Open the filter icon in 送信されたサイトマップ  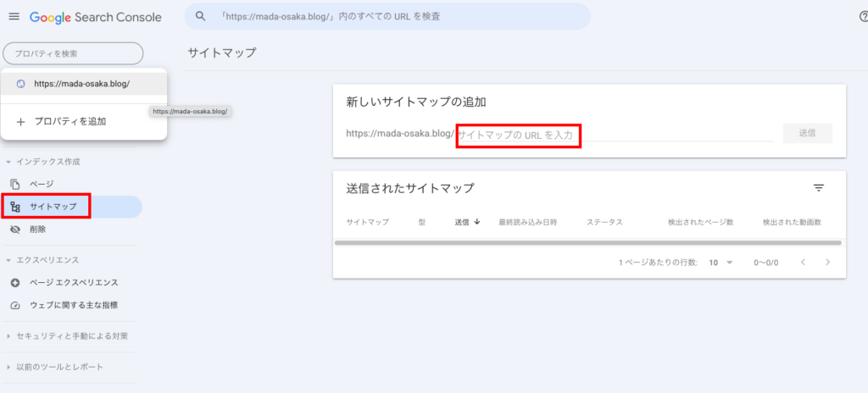(x=819, y=188)
